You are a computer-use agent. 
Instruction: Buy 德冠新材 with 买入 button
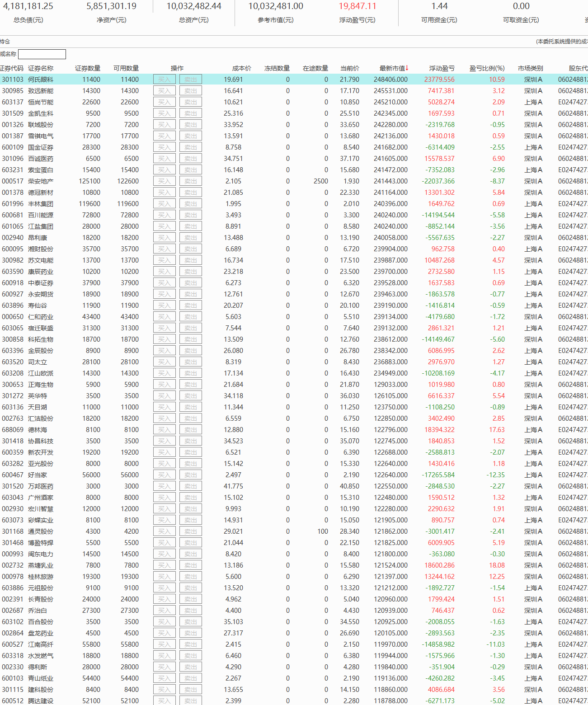tap(165, 193)
